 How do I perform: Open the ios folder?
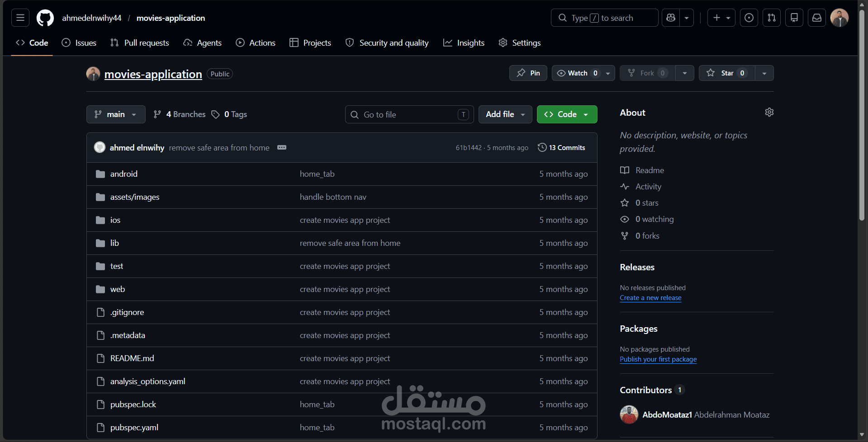(x=115, y=220)
